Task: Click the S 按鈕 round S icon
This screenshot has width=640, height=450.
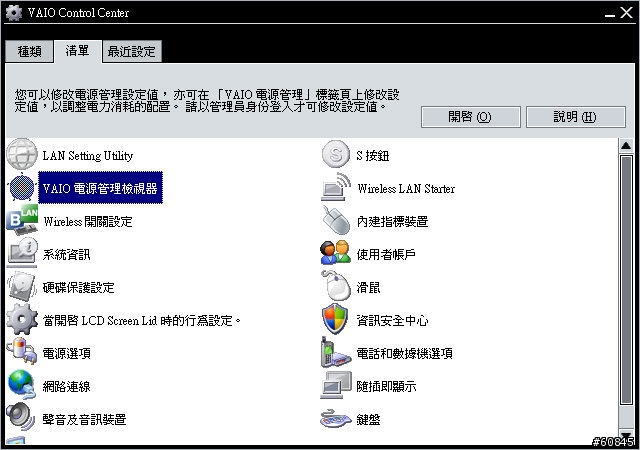Action: pos(336,154)
